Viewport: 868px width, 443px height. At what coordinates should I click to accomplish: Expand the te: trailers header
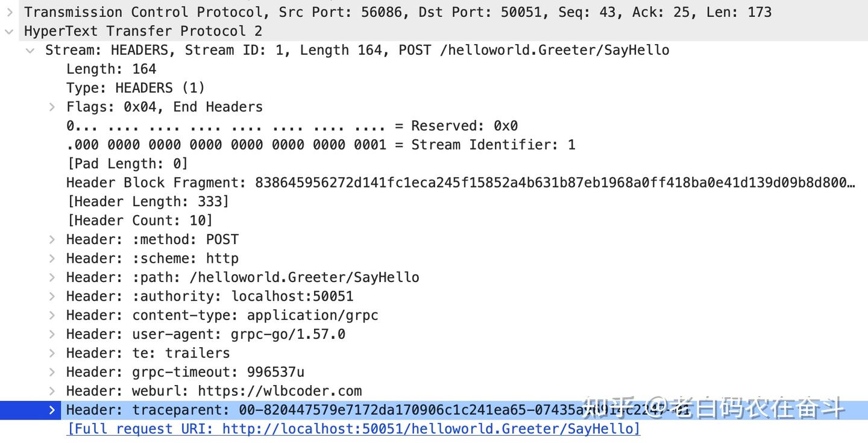coord(52,353)
